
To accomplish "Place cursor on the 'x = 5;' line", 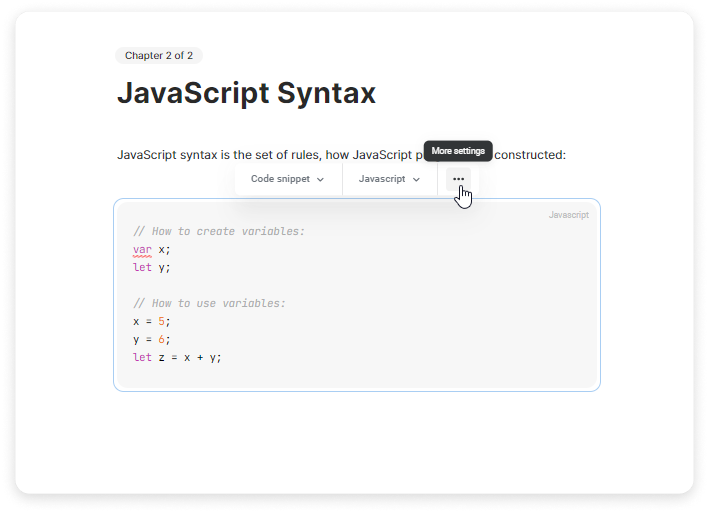I will [152, 321].
